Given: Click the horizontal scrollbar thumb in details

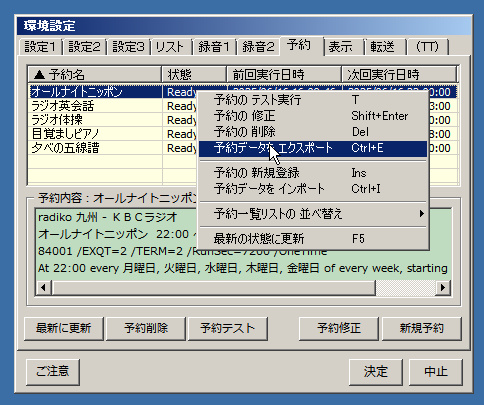Looking at the screenshot, I should coord(214,287).
